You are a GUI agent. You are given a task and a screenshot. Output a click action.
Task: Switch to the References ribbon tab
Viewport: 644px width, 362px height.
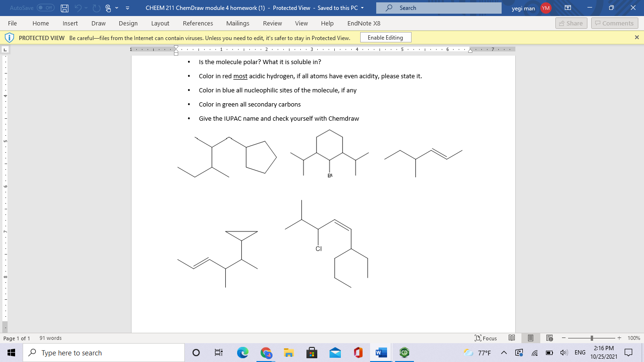click(198, 23)
